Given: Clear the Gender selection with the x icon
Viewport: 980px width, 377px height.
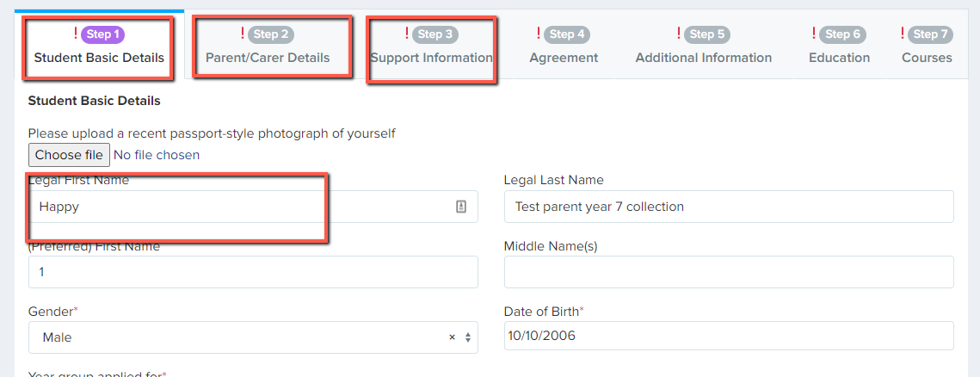Looking at the screenshot, I should 452,337.
